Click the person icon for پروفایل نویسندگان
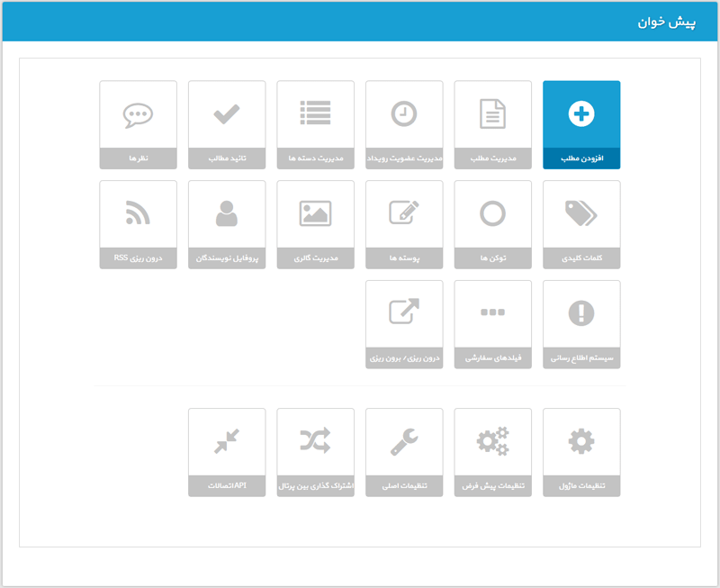720x588 pixels. pyautogui.click(x=227, y=213)
